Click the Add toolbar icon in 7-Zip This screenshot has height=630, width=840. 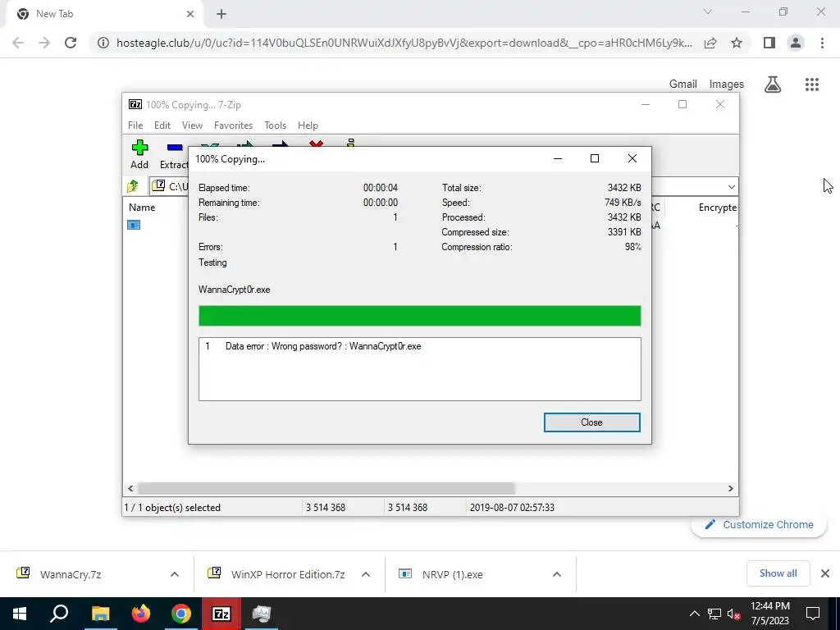pos(139,153)
